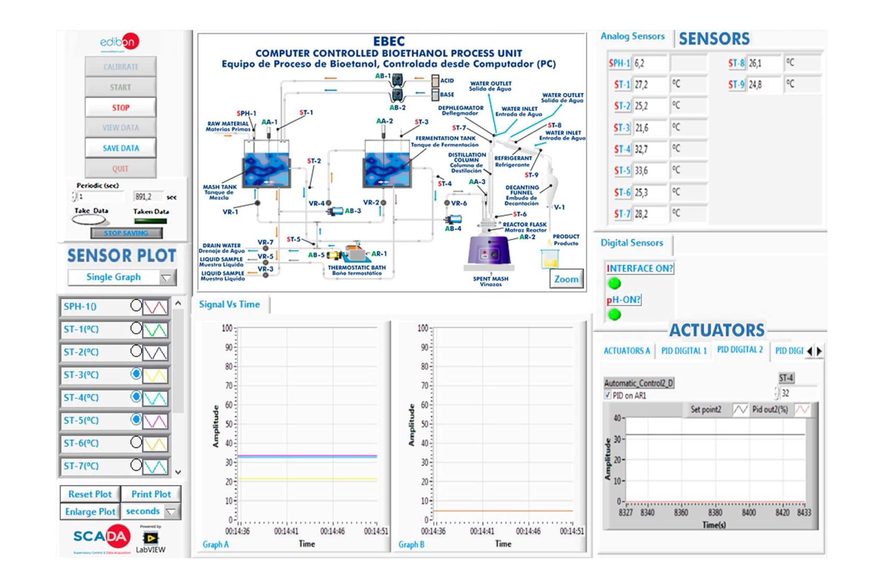Click the VR-1 valve symbol
Image resolution: width=883 pixels, height=588 pixels.
257,203
